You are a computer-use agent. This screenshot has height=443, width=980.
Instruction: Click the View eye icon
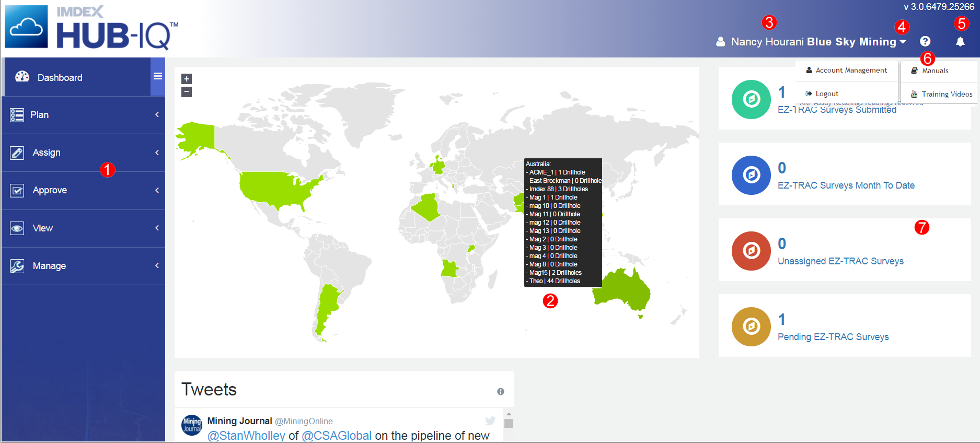(17, 228)
